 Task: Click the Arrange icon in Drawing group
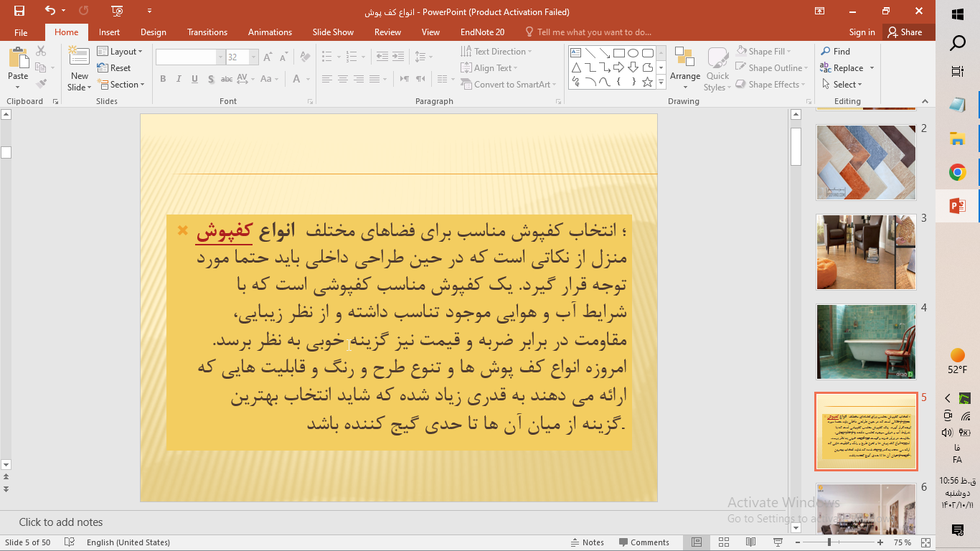[x=684, y=65]
